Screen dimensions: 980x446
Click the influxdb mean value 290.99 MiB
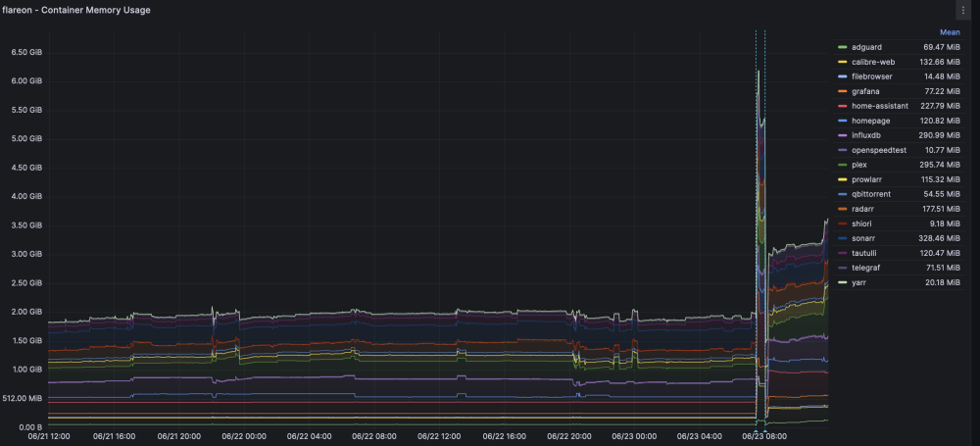[941, 135]
